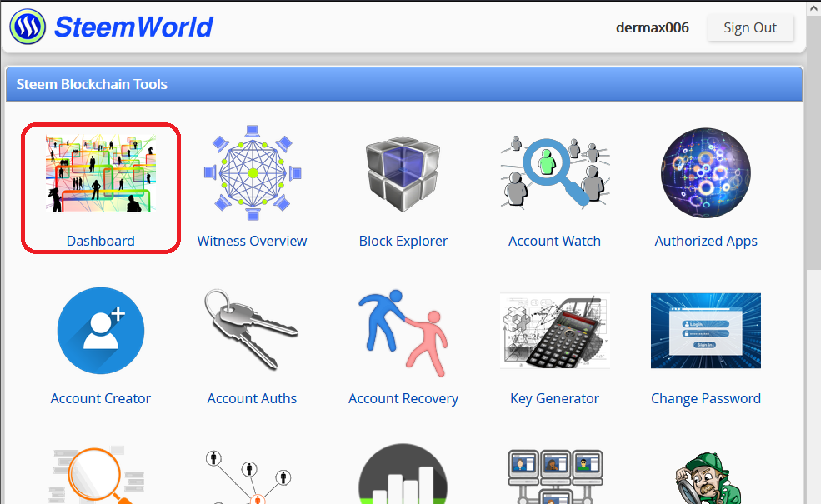Screen dimensions: 821x504
Task: Click the Change Password link
Action: tap(706, 399)
